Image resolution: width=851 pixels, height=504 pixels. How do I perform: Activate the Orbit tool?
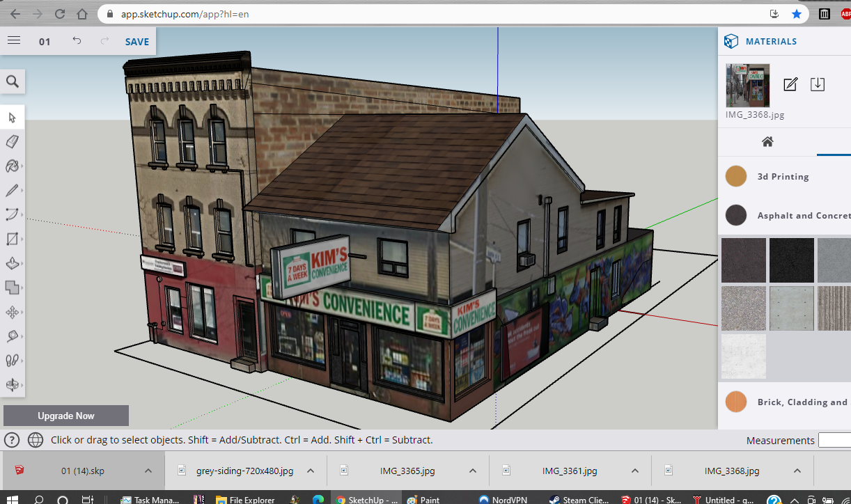13,384
